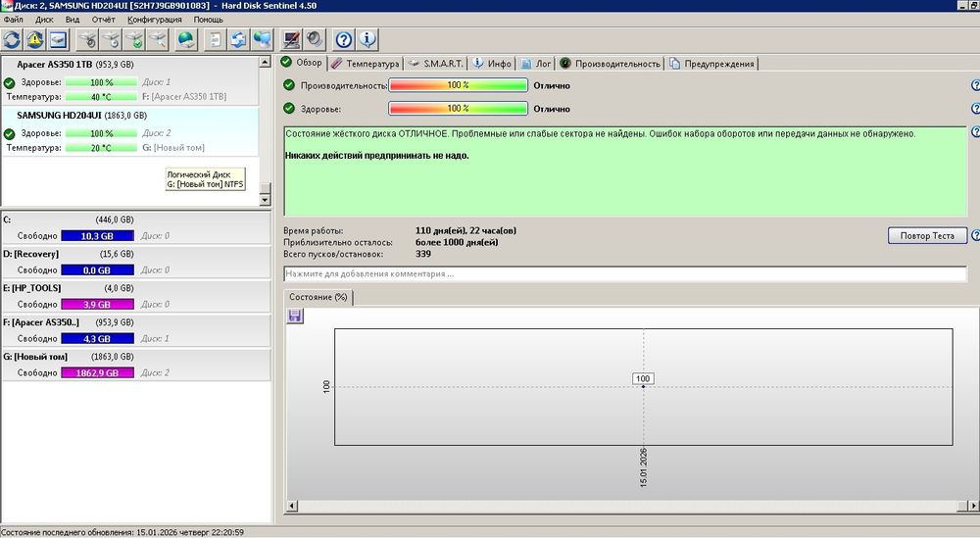Select the D: [Recovery] partition row
The width and height of the screenshot is (980, 538).
click(135, 263)
